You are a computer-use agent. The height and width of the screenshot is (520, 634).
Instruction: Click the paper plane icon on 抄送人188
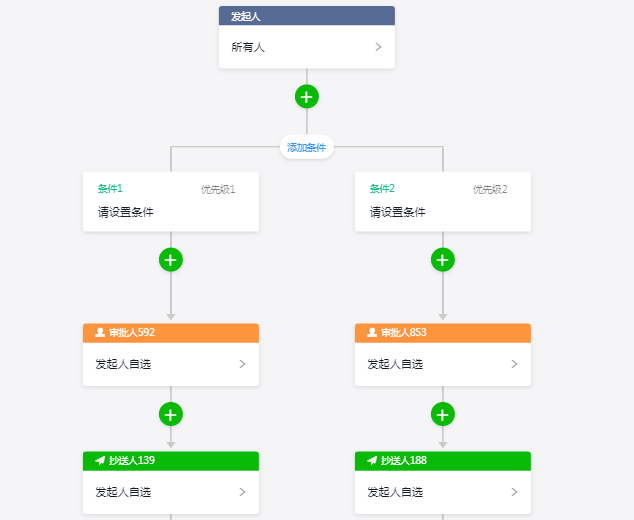point(372,461)
